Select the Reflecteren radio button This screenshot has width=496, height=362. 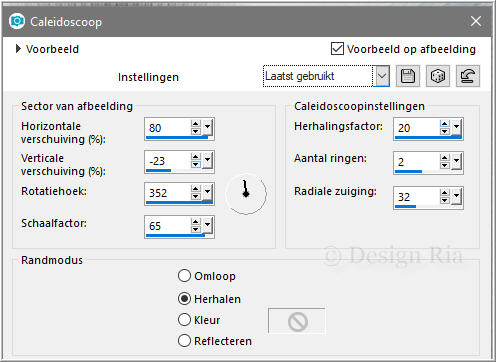point(184,341)
